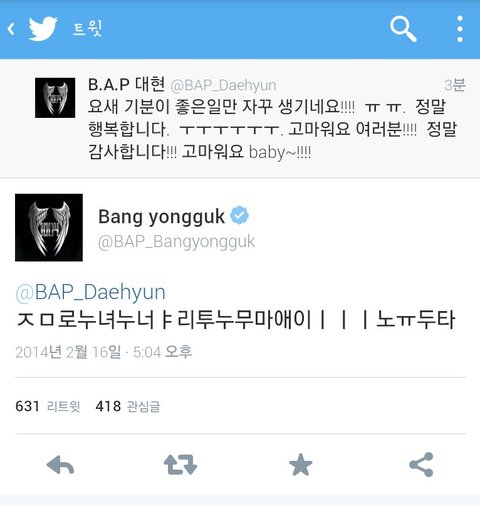480x506 pixels.
Task: Share the tweet via share icon
Action: [x=421, y=464]
